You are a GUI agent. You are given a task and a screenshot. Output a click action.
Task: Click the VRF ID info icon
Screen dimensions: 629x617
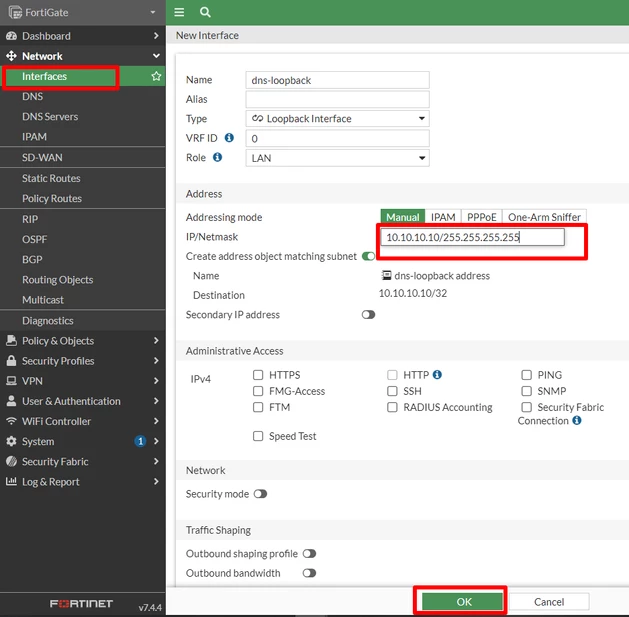coord(229,138)
